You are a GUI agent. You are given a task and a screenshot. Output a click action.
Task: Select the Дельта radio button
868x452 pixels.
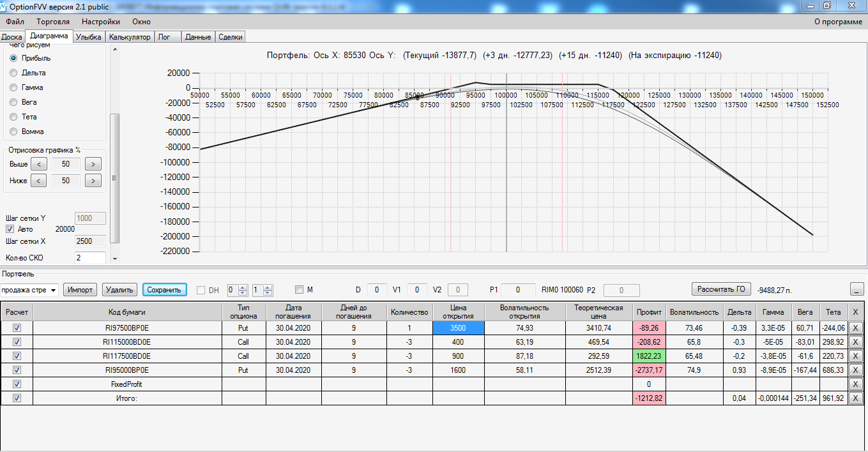pyautogui.click(x=13, y=73)
